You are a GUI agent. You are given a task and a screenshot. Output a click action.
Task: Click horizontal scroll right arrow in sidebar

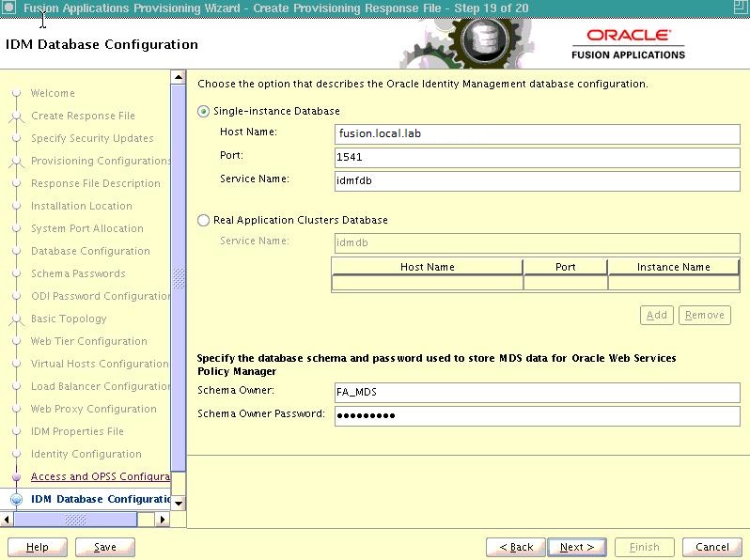click(162, 519)
